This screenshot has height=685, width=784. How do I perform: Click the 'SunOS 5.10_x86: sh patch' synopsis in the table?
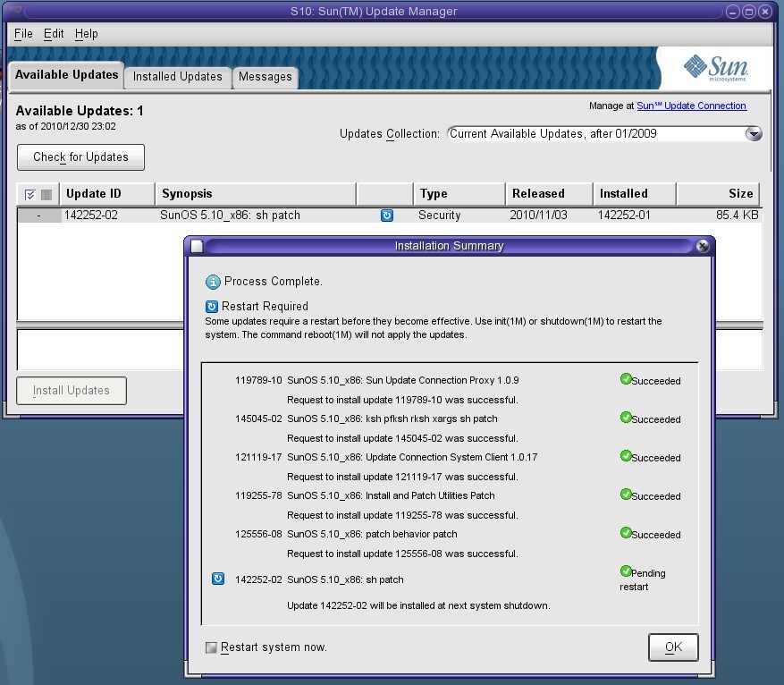[230, 216]
